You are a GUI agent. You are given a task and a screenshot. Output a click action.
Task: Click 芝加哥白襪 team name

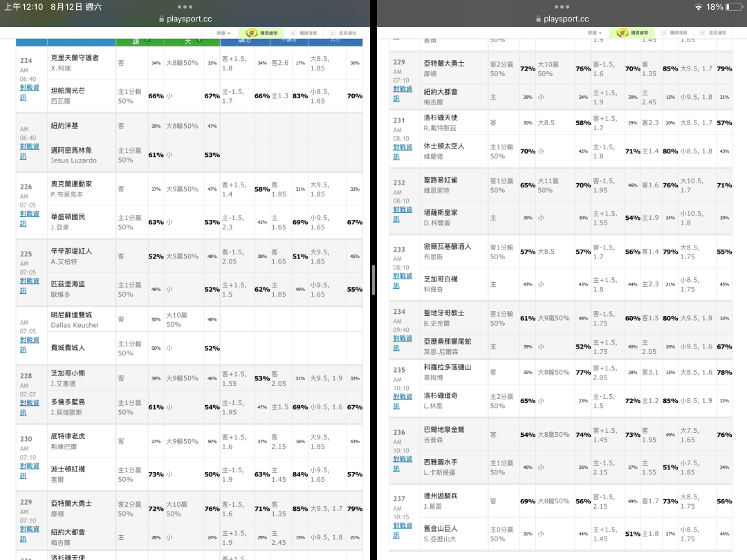click(441, 279)
